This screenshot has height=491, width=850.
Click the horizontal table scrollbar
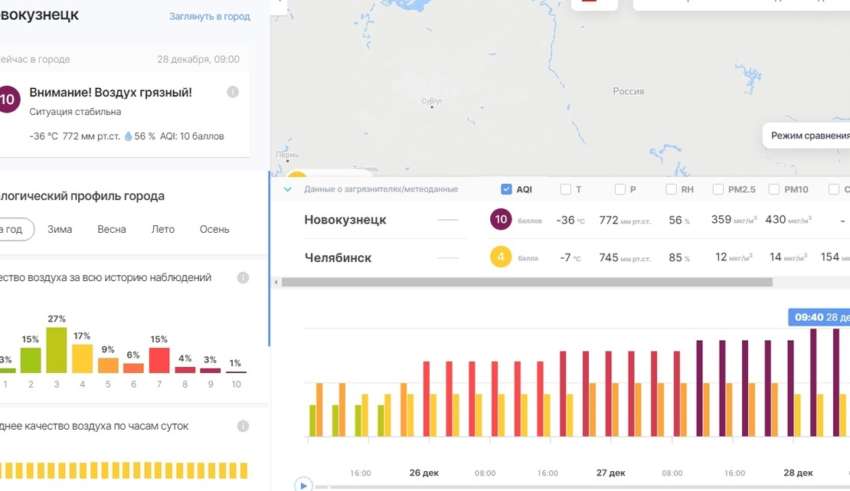(x=527, y=282)
